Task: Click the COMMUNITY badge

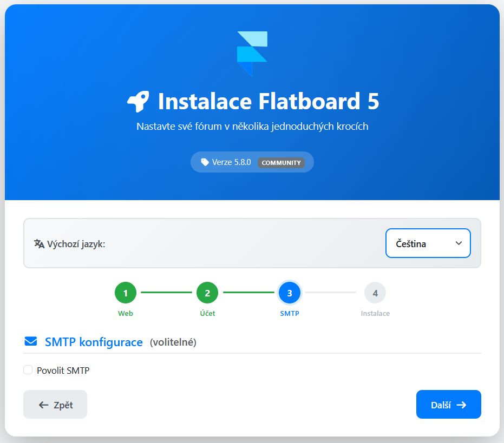Action: point(282,163)
